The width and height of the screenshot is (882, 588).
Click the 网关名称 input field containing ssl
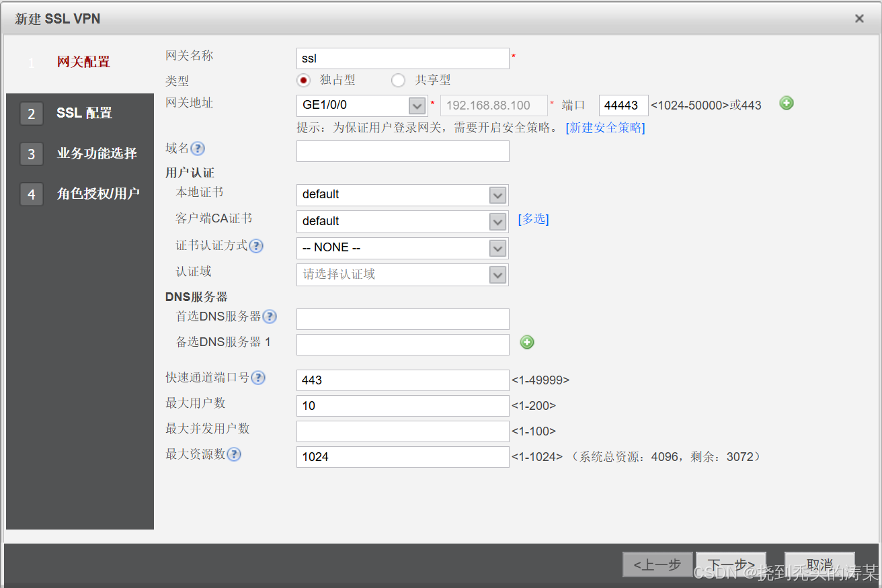click(403, 58)
